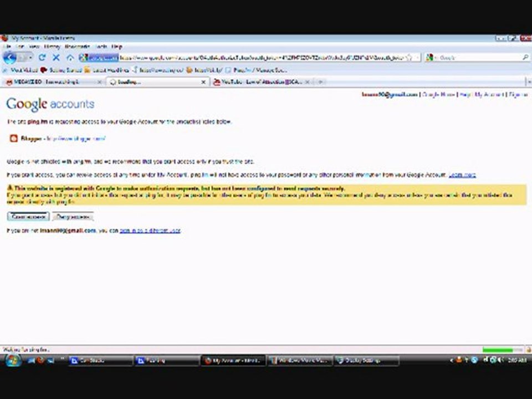
Task: Open the My Account link at top right
Action: (x=489, y=95)
